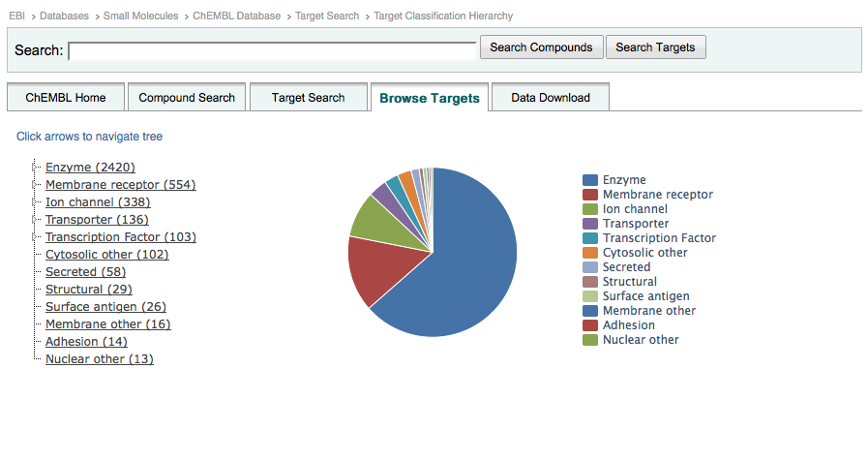The height and width of the screenshot is (461, 868).
Task: Open the Ion channel (338) link
Action: tap(98, 202)
